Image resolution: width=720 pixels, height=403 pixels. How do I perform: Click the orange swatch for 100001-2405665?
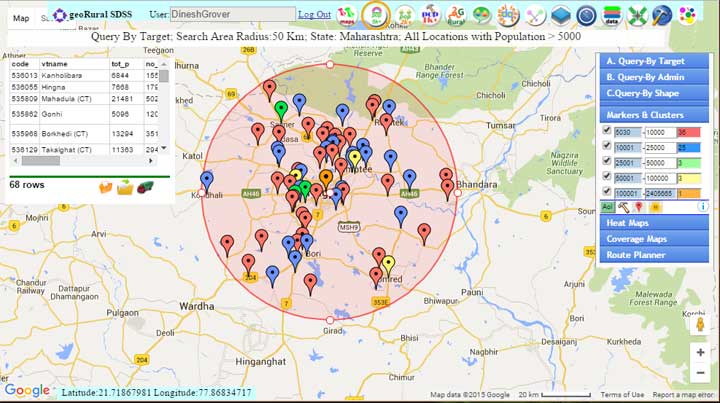click(x=689, y=193)
